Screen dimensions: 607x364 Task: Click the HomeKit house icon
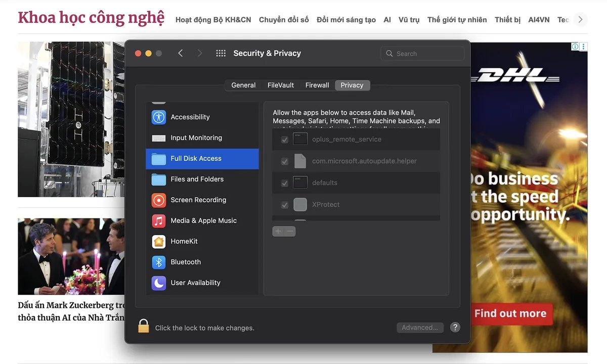tap(159, 242)
